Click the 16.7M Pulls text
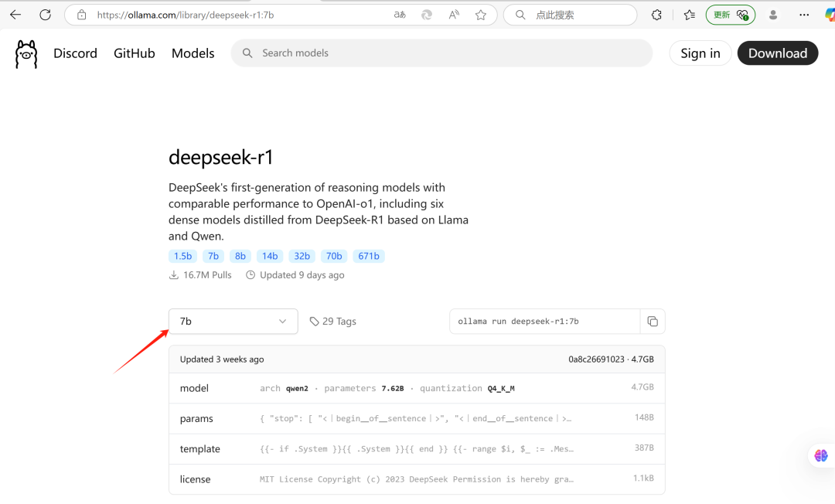The height and width of the screenshot is (504, 835). pos(207,275)
